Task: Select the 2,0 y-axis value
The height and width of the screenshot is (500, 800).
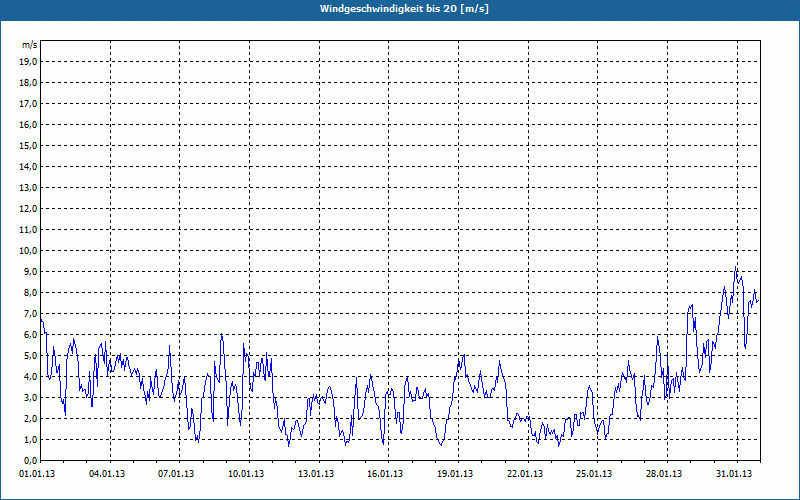Action: point(30,419)
